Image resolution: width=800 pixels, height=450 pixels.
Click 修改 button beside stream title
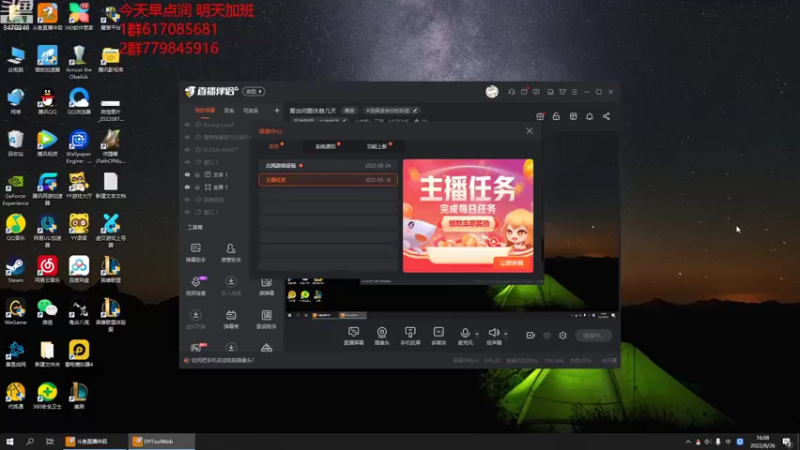(x=349, y=110)
